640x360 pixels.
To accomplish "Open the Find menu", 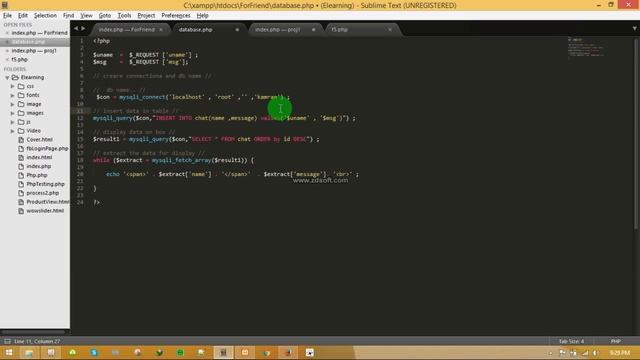I will pos(68,16).
